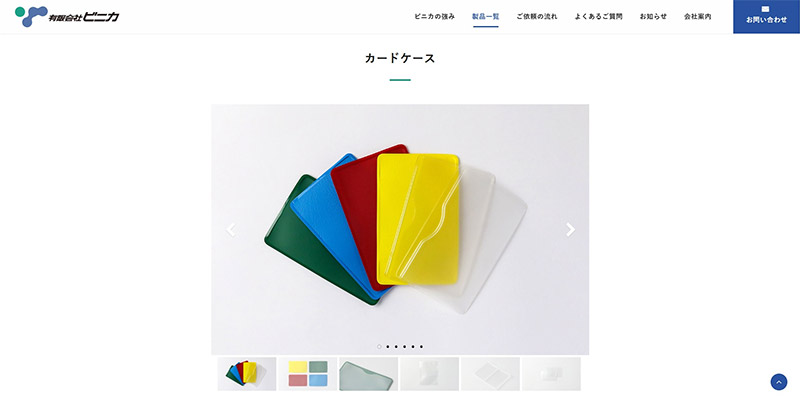800x403 pixels.
Task: Select the first carousel pagination dot
Action: pos(379,346)
